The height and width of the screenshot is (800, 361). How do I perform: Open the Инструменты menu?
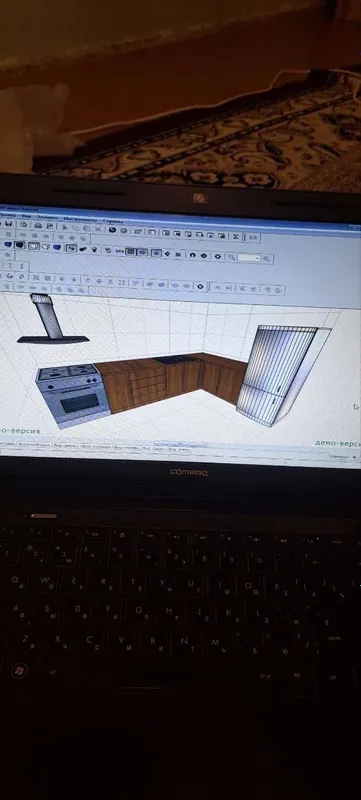coord(80,220)
